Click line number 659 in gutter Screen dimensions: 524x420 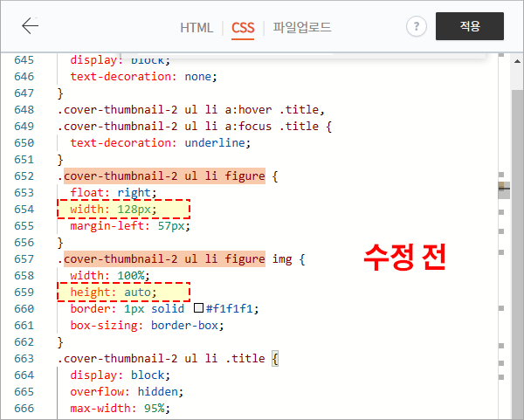pos(24,293)
